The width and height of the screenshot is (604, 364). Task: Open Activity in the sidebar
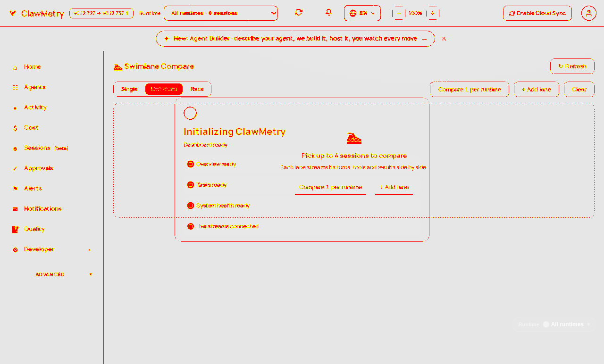tap(52, 108)
